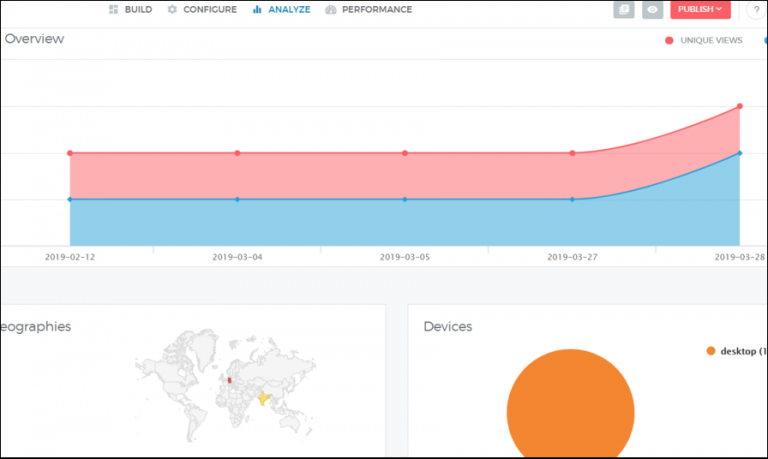Click the eye preview icon
This screenshot has height=459, width=768.
(x=652, y=10)
